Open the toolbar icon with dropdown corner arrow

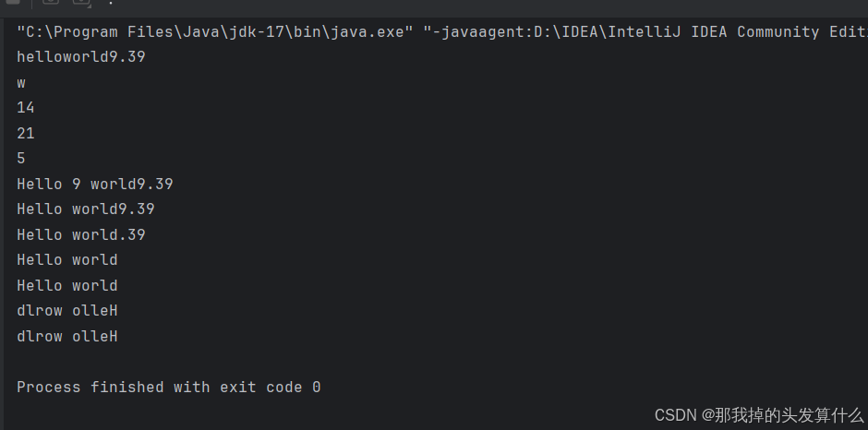click(81, 2)
